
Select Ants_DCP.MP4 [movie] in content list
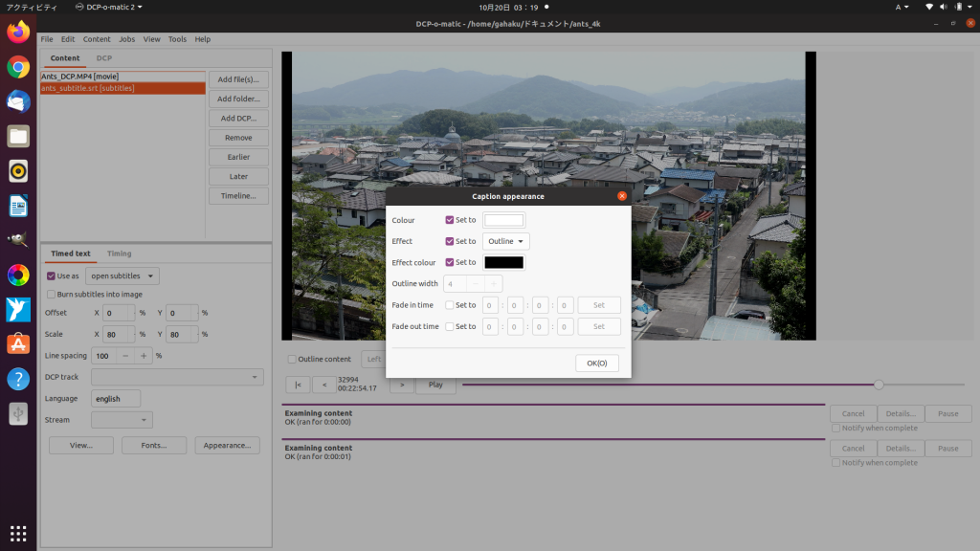pyautogui.click(x=123, y=77)
